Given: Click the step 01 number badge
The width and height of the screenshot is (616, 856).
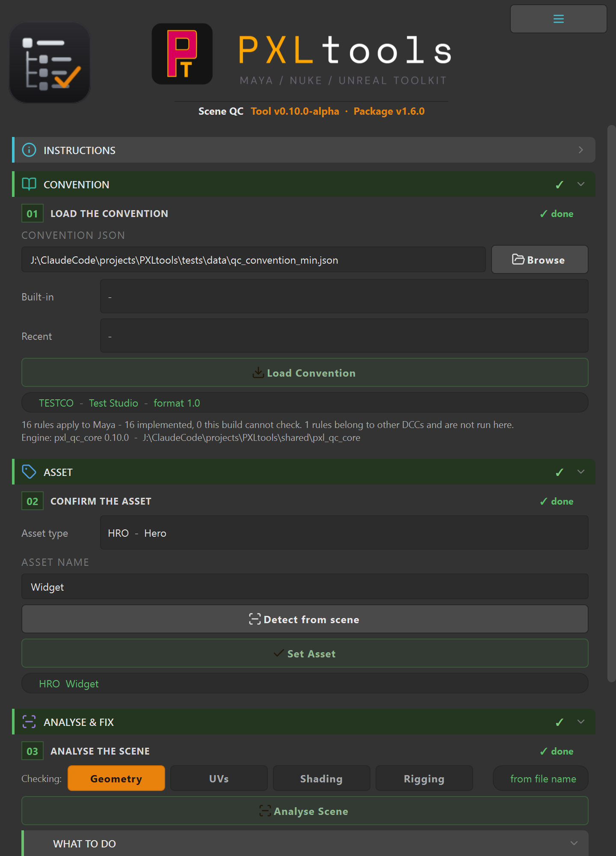Looking at the screenshot, I should coord(33,214).
